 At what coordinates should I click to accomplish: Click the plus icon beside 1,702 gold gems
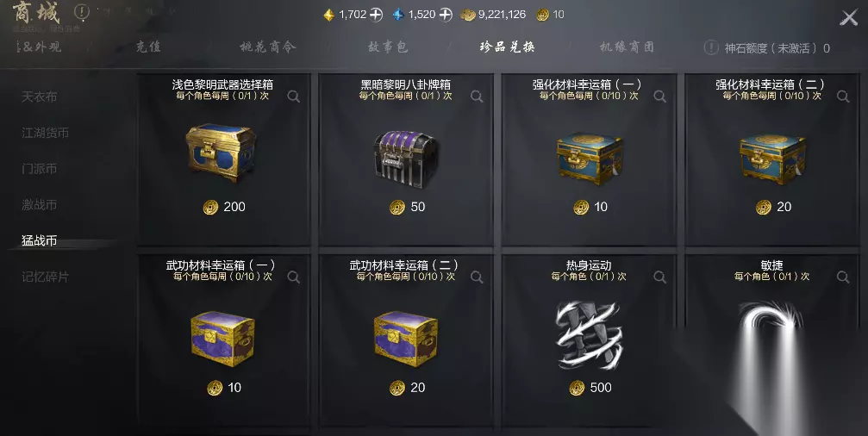click(x=377, y=15)
